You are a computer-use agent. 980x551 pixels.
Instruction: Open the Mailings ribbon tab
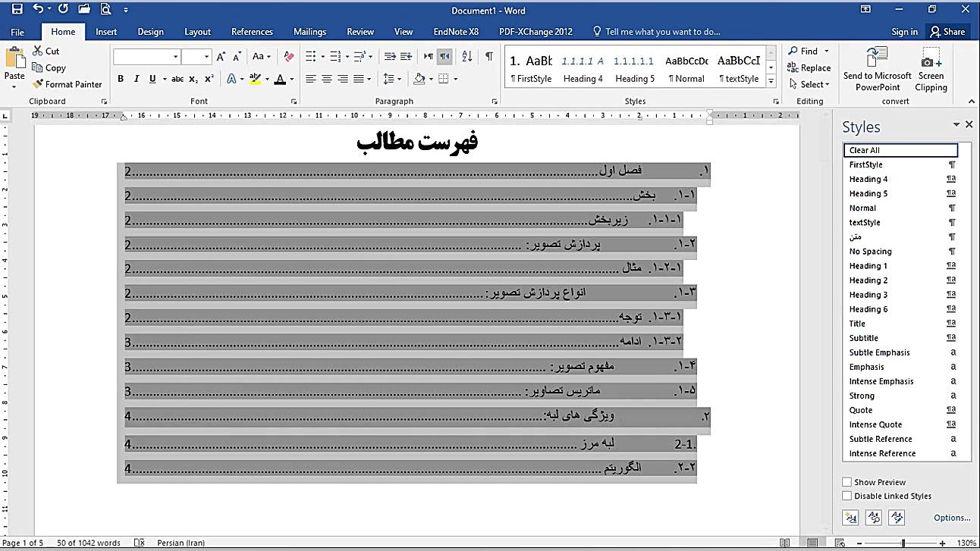tap(309, 31)
